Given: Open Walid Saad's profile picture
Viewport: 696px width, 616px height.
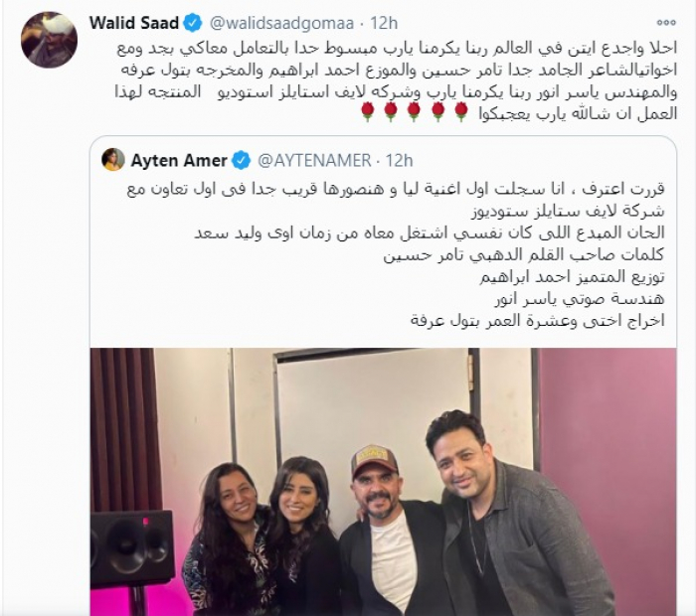Looking at the screenshot, I should (x=49, y=40).
